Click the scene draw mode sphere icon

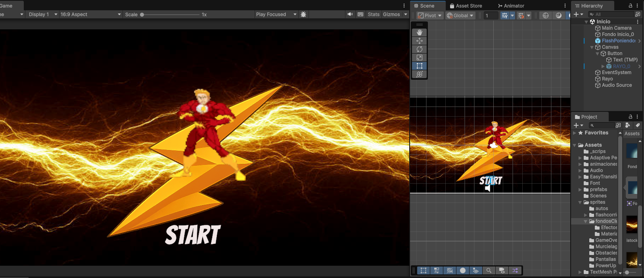click(546, 15)
